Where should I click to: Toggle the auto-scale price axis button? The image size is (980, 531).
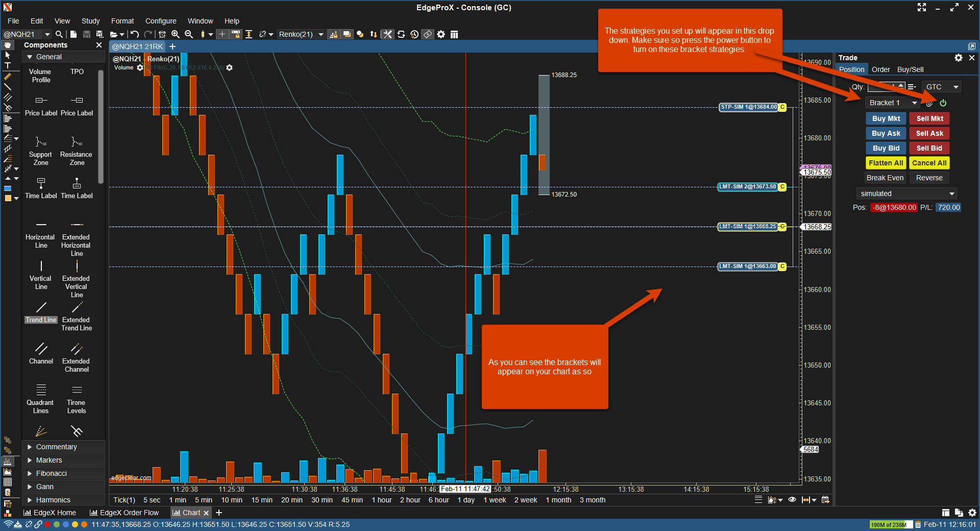click(x=249, y=34)
